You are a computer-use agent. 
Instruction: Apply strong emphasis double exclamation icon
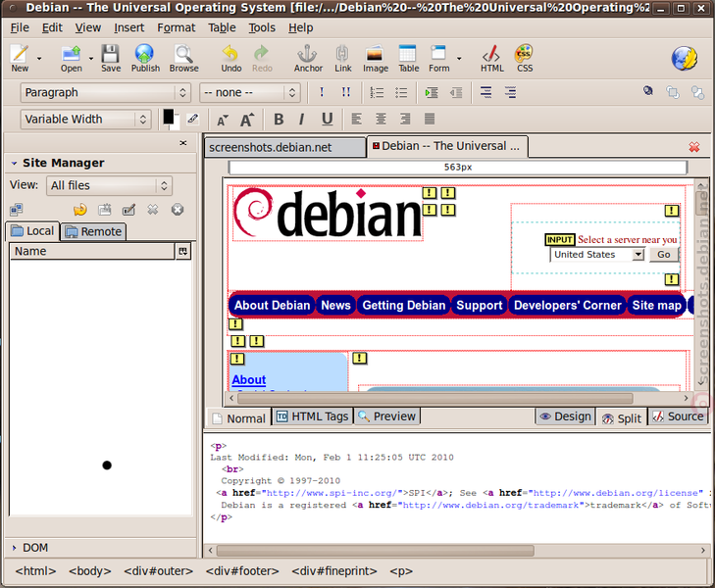[x=345, y=92]
